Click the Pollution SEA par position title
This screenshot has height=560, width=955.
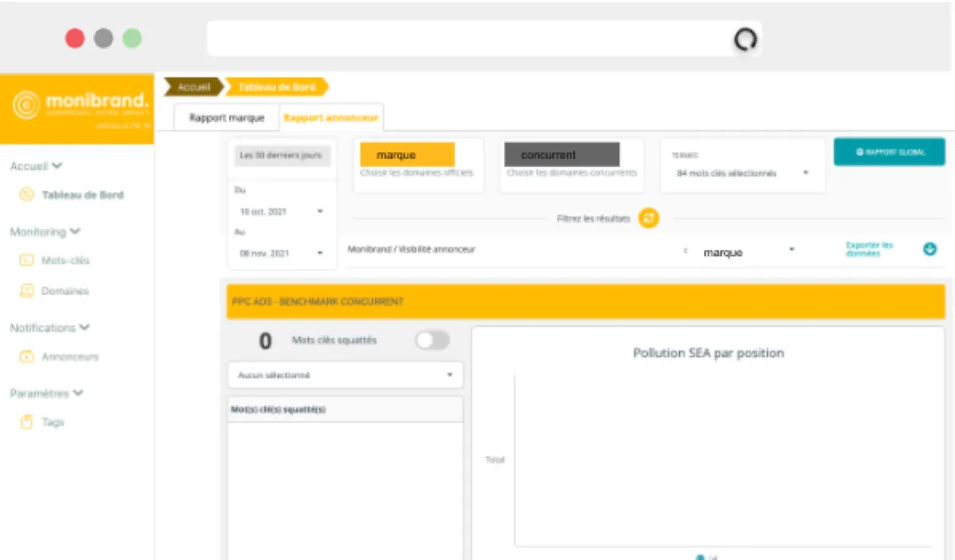click(x=708, y=352)
